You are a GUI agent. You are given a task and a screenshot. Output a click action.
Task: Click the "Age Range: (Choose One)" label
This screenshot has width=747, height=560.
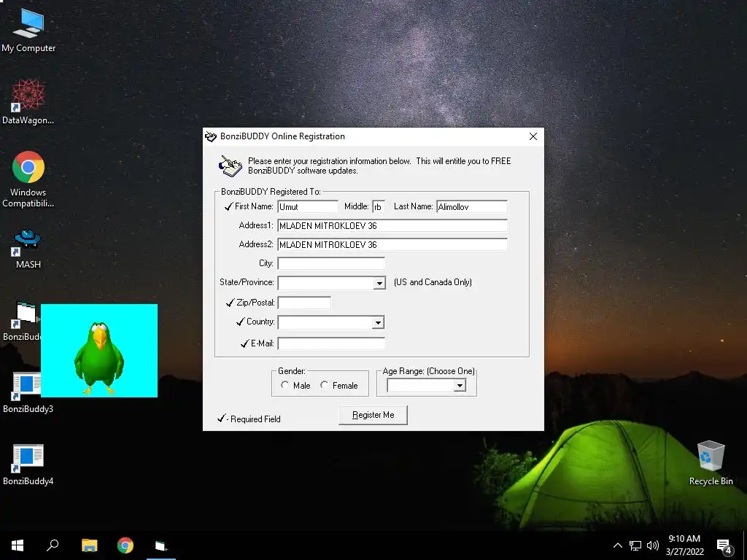(428, 371)
